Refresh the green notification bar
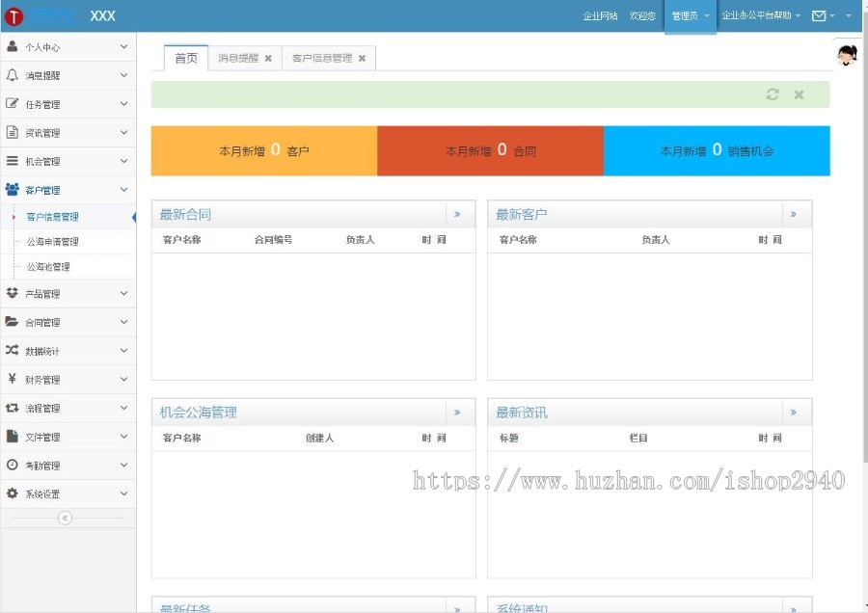868x613 pixels. [x=773, y=94]
